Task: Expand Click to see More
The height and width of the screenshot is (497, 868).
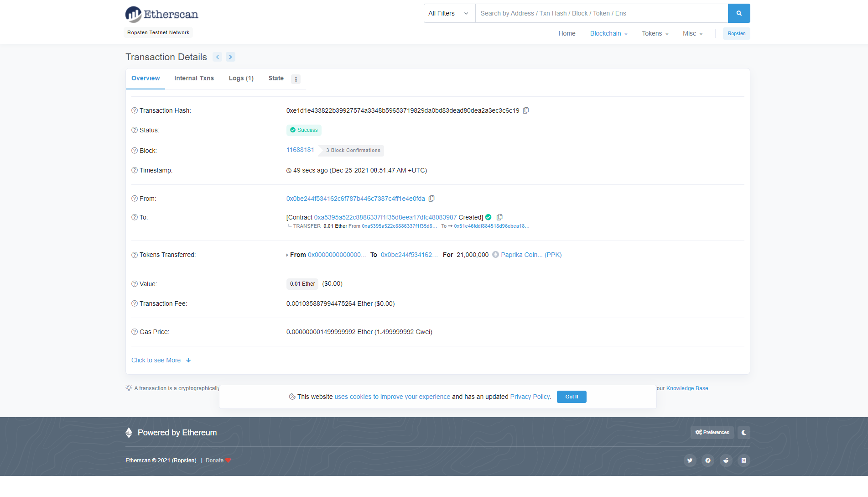Action: click(x=161, y=360)
